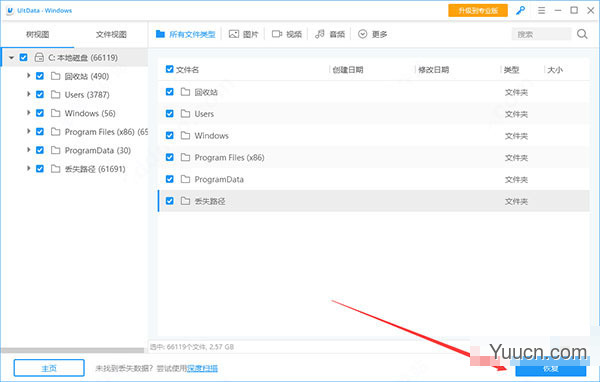Image resolution: width=600 pixels, height=382 pixels.
Task: Uncheck ProgramData (30) tree checkbox
Action: click(40, 150)
